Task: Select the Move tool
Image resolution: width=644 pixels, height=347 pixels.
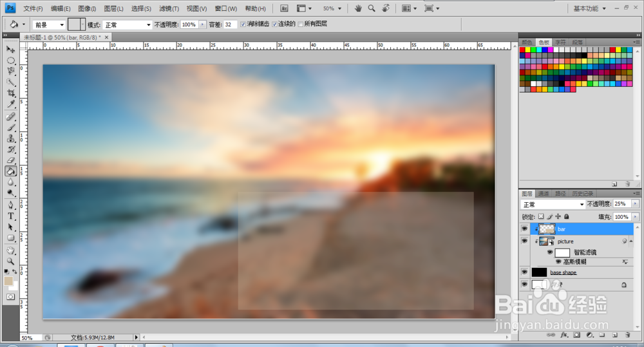Action: (11, 50)
